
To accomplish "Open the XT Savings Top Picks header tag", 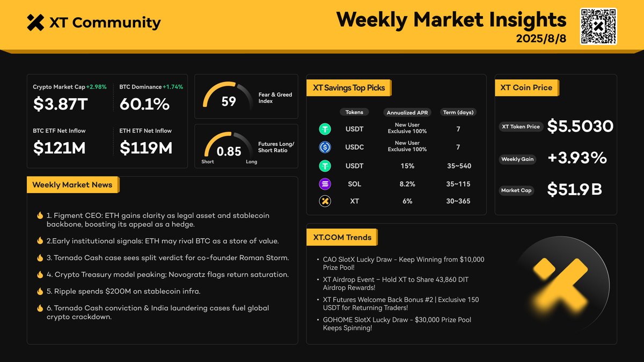I will tap(349, 88).
